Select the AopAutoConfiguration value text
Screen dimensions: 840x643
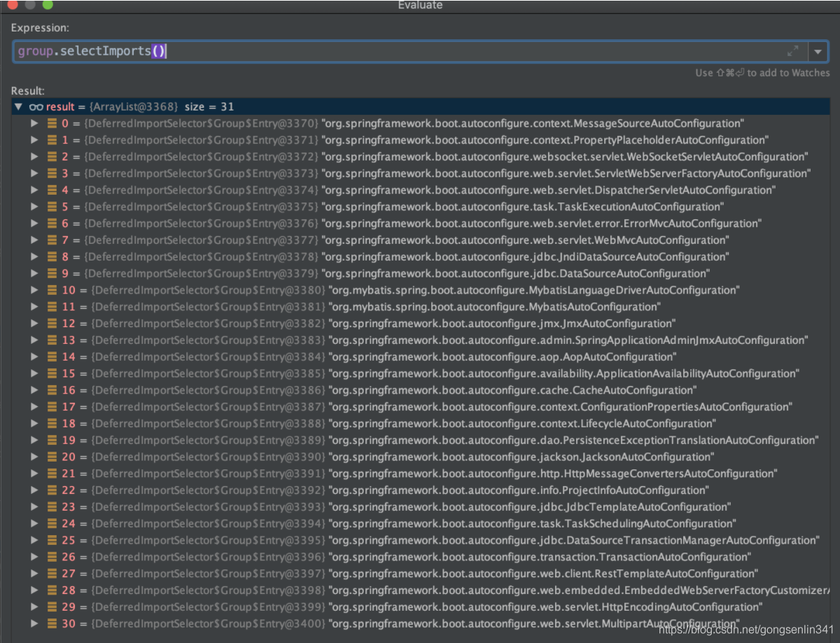click(502, 357)
